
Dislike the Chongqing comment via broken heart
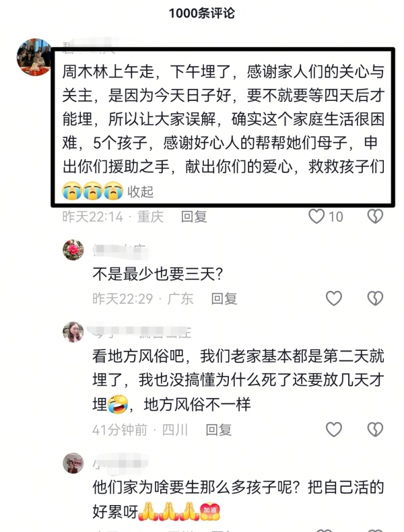click(x=375, y=216)
